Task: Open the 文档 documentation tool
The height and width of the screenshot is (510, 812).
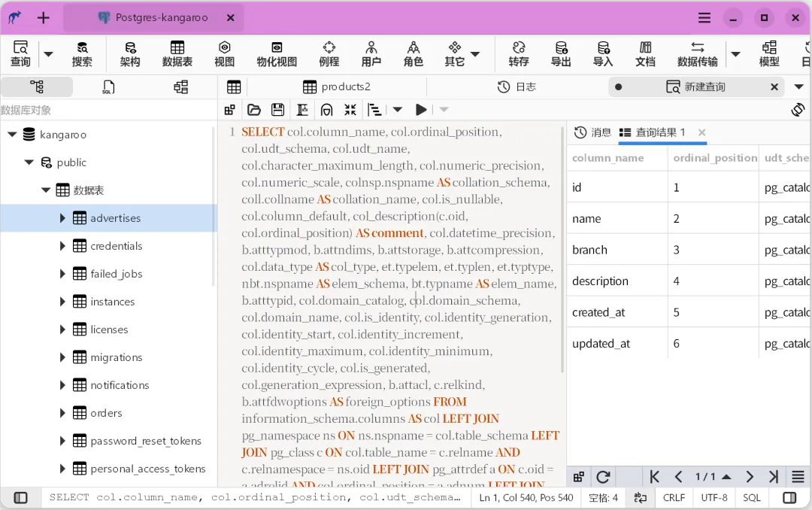Action: (x=645, y=53)
